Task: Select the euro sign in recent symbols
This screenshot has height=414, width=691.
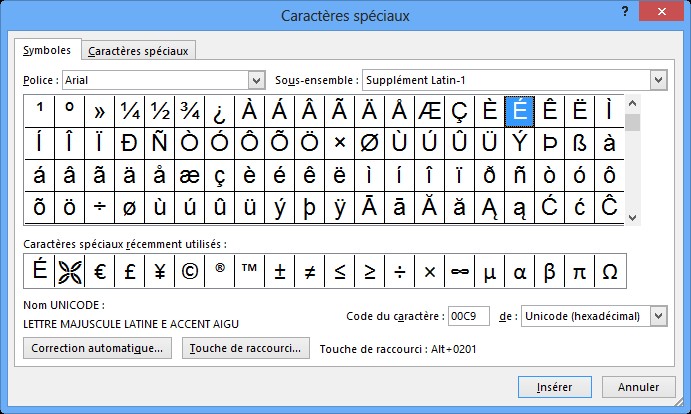Action: (100, 271)
